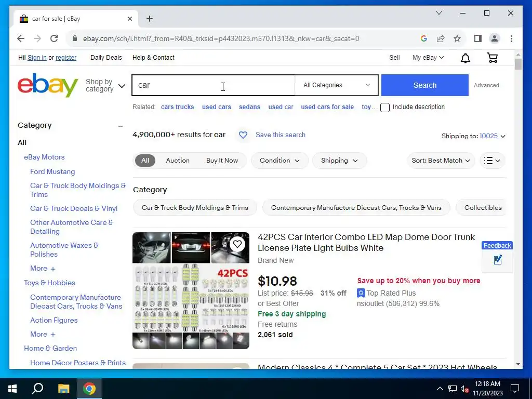Click the blue Search button
The width and height of the screenshot is (532, 399).
[x=425, y=85]
